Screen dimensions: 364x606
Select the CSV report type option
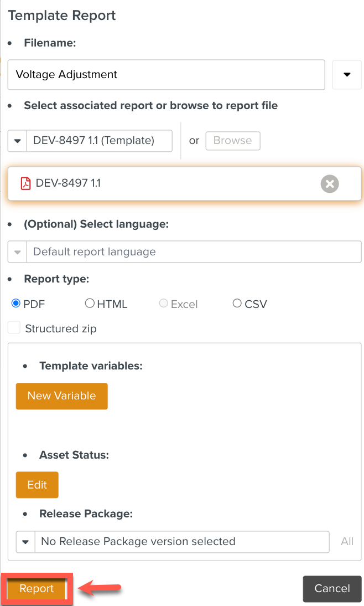pos(237,304)
